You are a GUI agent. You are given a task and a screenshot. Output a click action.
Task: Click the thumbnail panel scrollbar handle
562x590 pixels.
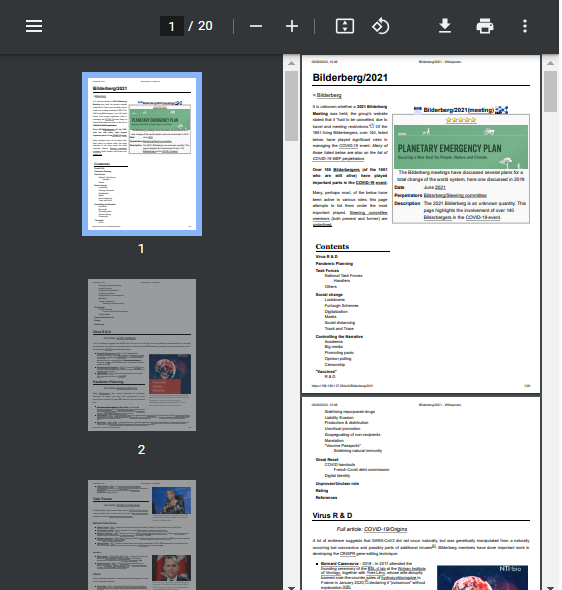coord(292,106)
